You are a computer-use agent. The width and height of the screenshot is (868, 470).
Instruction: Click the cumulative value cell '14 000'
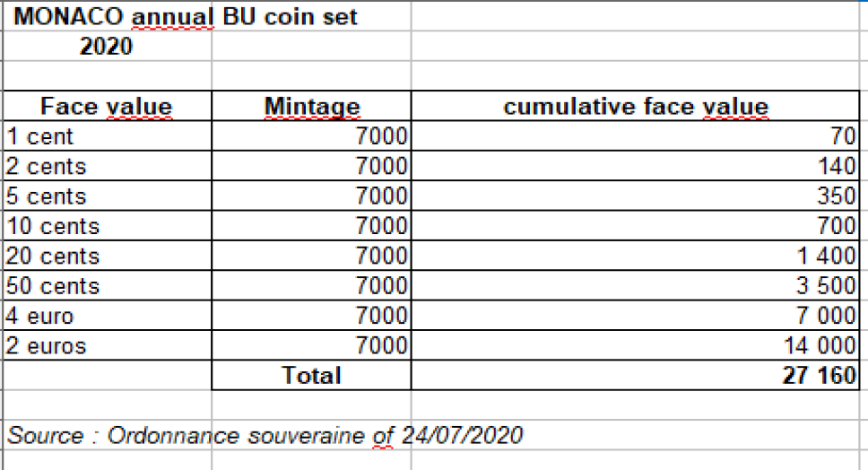click(x=636, y=345)
